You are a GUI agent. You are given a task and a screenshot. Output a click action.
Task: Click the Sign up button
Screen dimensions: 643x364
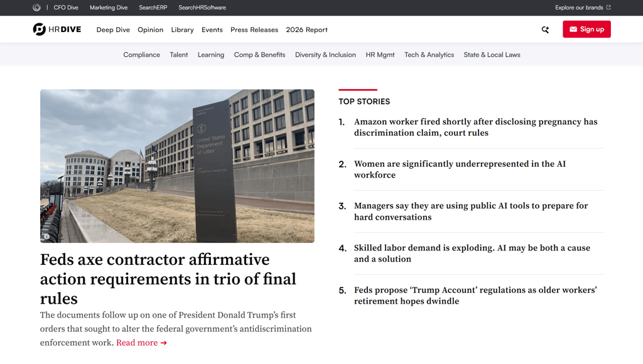pyautogui.click(x=586, y=29)
